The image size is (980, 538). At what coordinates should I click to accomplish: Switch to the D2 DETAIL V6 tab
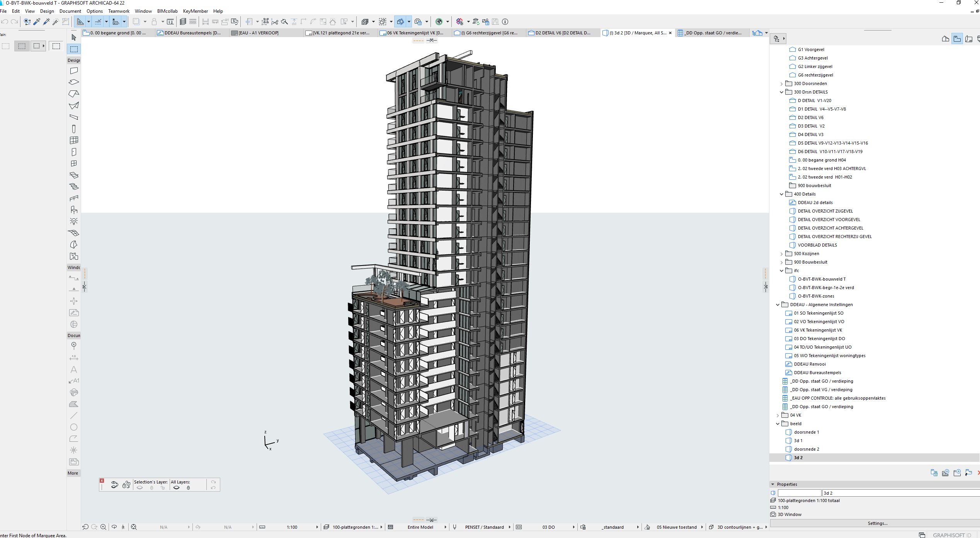[x=562, y=33]
